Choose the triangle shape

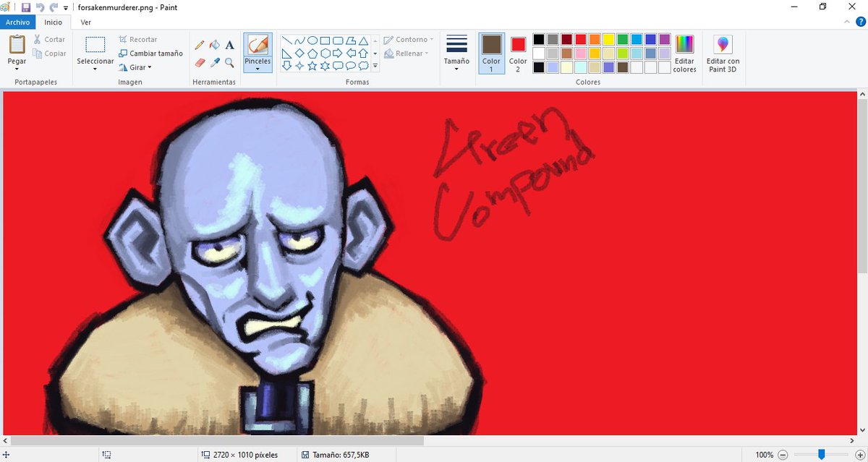[x=363, y=40]
